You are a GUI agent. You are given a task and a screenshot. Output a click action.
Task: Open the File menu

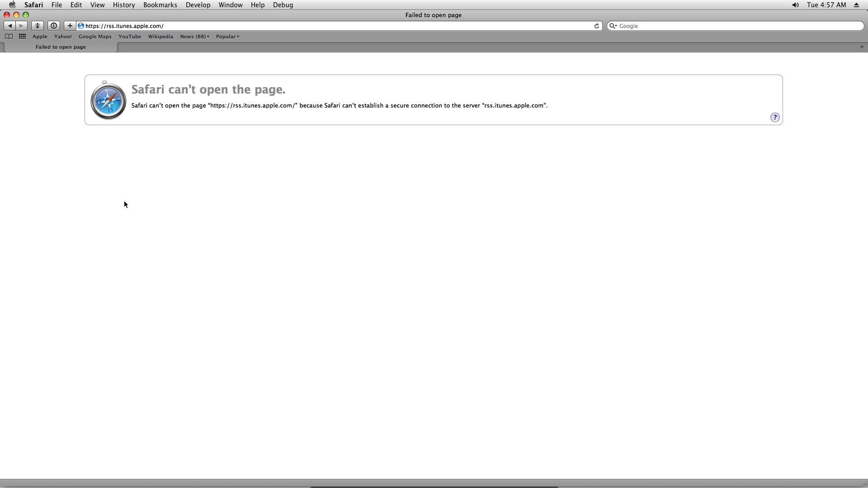point(57,5)
